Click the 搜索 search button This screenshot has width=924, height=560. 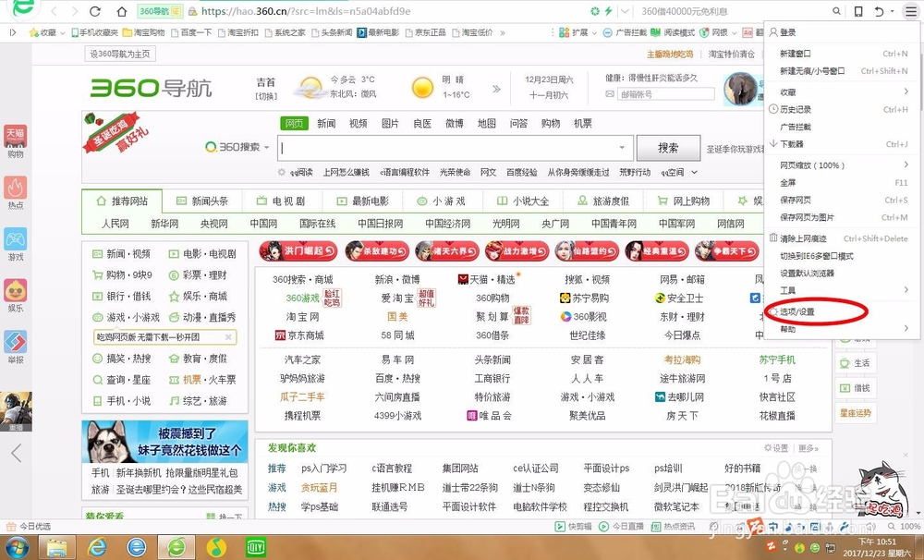(668, 147)
